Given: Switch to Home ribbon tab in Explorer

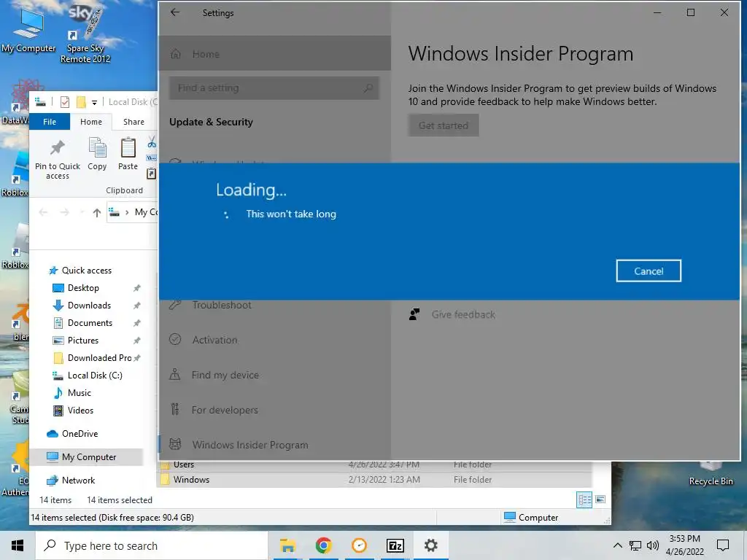Looking at the screenshot, I should (x=91, y=122).
